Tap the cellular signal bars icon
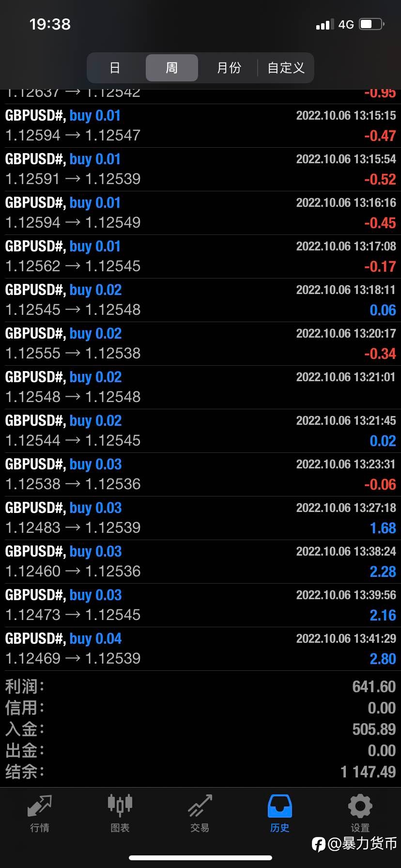This screenshot has width=401, height=868. (324, 24)
